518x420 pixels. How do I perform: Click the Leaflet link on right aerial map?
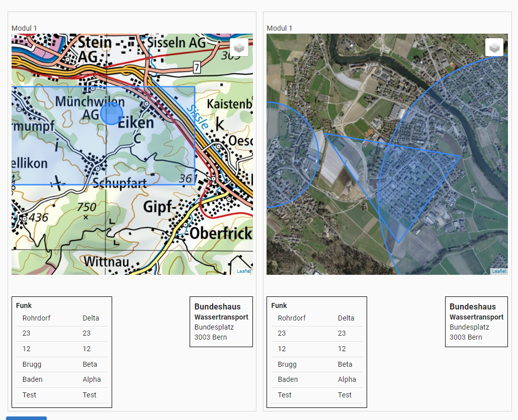[x=499, y=271]
